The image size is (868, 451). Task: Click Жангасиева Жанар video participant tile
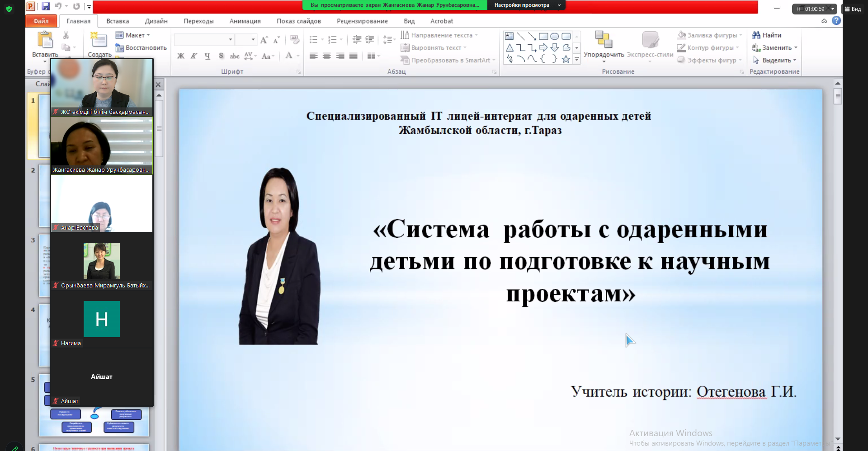point(102,146)
